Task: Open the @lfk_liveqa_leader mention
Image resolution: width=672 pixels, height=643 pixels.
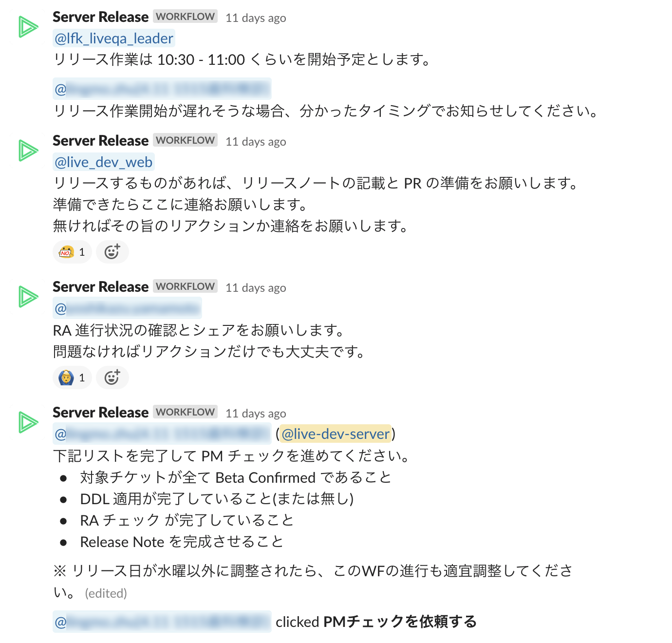Action: (113, 38)
